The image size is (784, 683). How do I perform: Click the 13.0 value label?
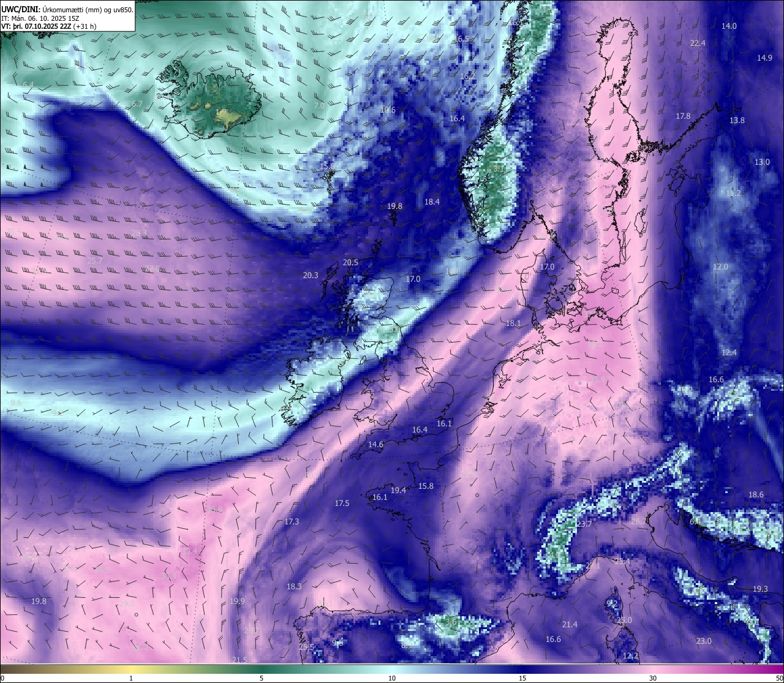pyautogui.click(x=762, y=162)
